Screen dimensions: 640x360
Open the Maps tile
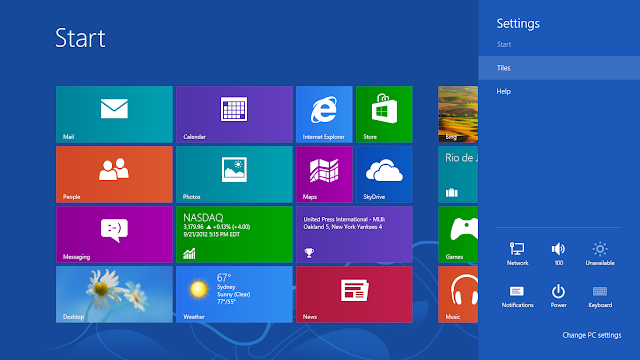click(324, 174)
